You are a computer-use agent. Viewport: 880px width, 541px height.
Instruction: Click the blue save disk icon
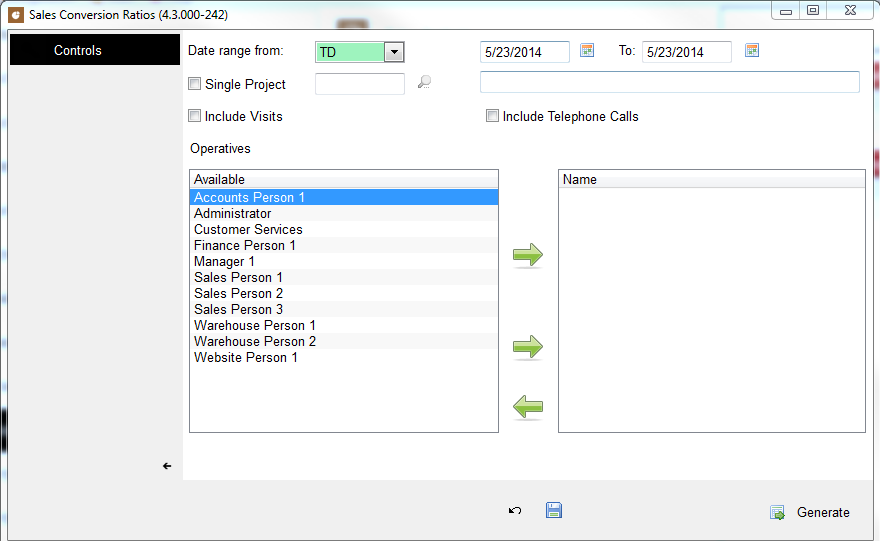point(554,510)
